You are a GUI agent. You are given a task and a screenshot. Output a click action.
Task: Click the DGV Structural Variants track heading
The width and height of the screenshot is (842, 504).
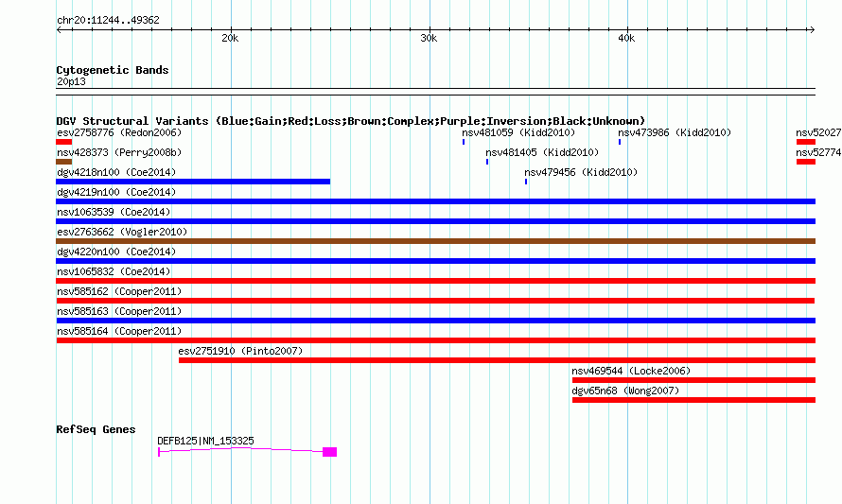(x=351, y=121)
